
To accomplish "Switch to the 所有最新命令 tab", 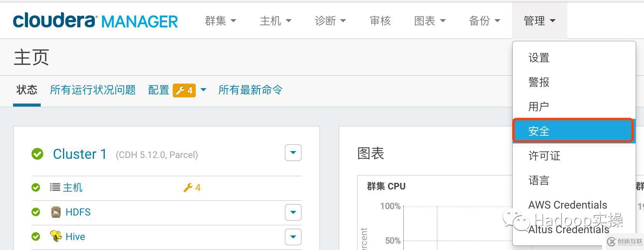I will click(x=251, y=90).
